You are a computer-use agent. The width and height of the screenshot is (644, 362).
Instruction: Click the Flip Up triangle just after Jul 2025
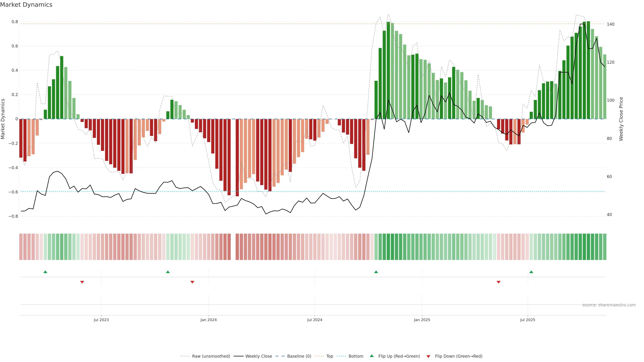pos(531,272)
